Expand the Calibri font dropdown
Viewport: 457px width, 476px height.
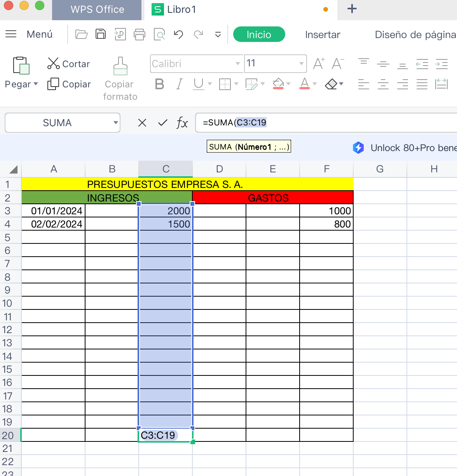click(x=237, y=64)
